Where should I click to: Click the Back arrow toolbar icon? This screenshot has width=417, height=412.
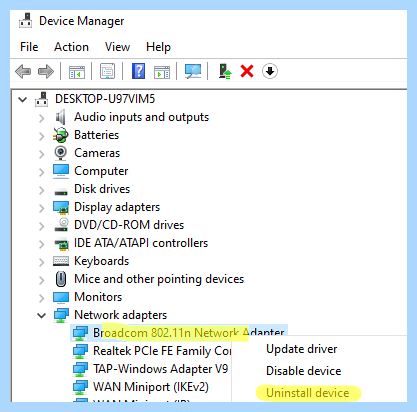point(23,71)
